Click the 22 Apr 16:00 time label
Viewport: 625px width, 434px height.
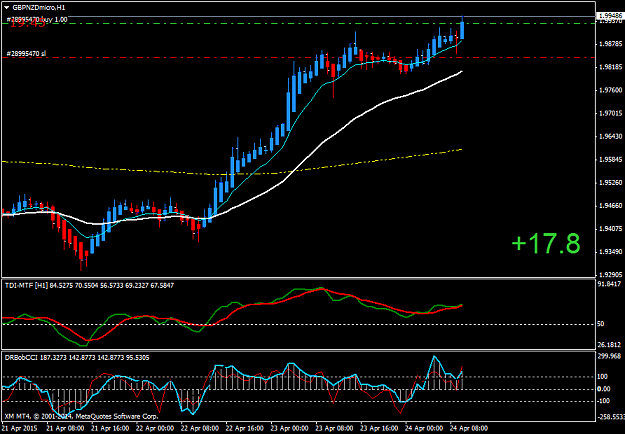(x=244, y=428)
